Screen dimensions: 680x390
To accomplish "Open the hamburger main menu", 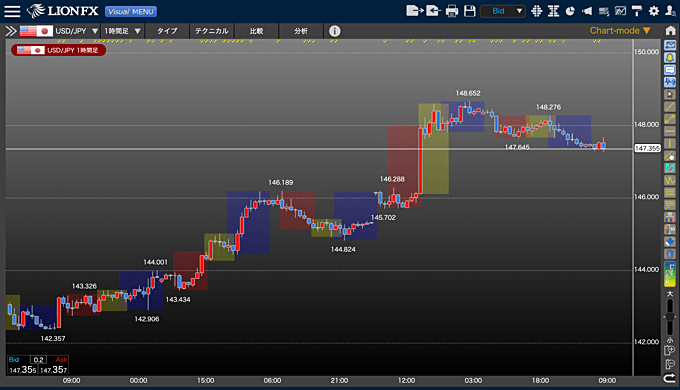I will 12,11.
